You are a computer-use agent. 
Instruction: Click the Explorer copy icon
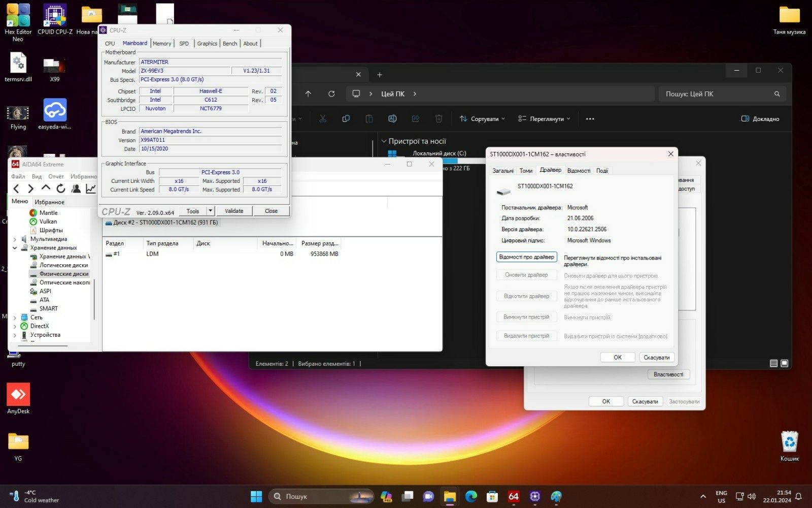pyautogui.click(x=346, y=119)
